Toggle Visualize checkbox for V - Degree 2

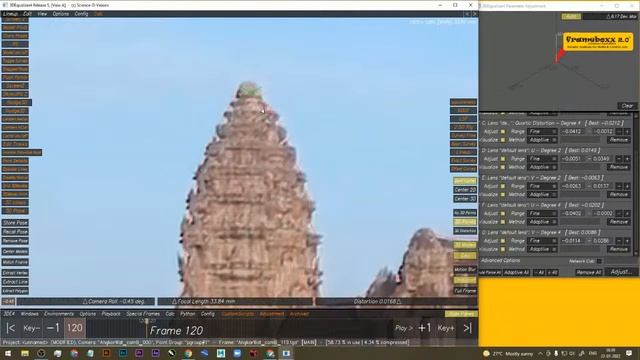(x=503, y=195)
